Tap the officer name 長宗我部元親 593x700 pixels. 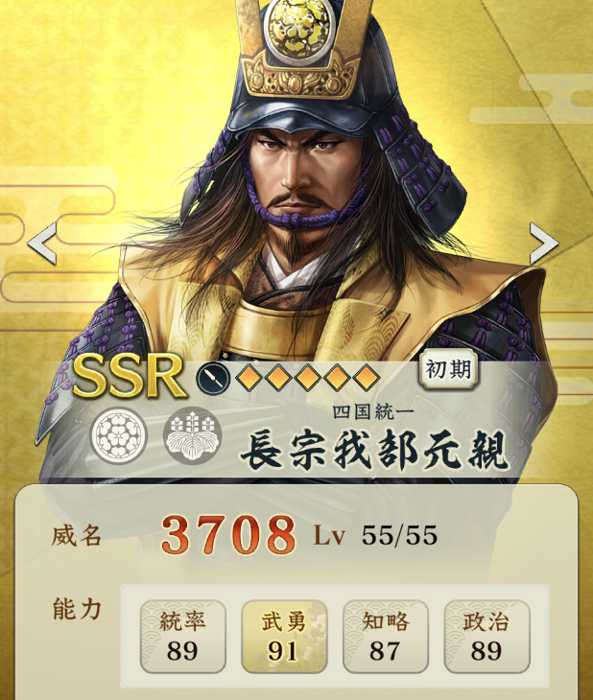374,451
